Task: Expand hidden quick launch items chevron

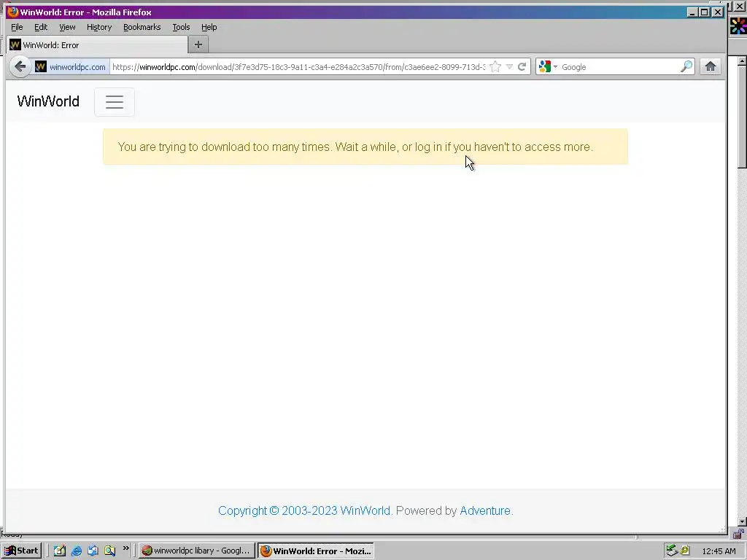Action: 125,548
